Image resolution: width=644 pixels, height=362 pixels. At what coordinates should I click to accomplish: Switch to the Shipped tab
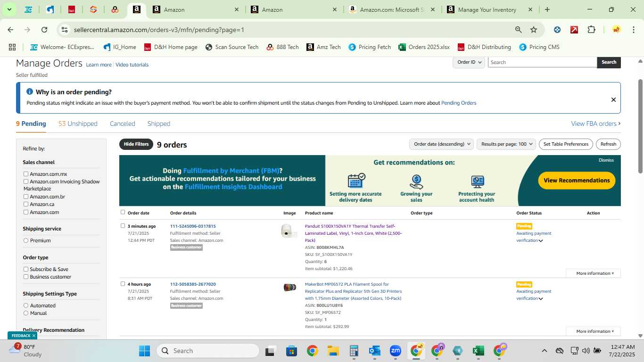[159, 123]
